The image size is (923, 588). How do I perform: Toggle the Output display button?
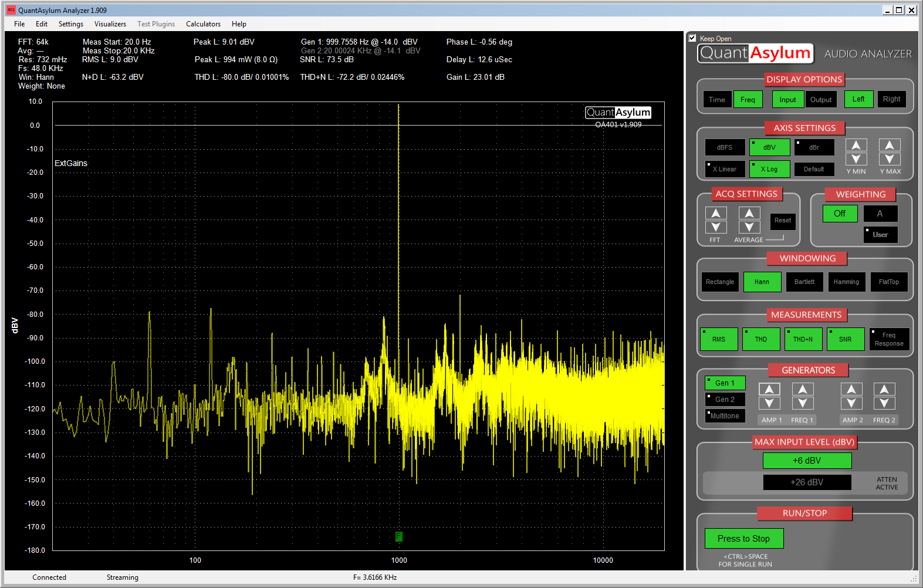(x=821, y=100)
